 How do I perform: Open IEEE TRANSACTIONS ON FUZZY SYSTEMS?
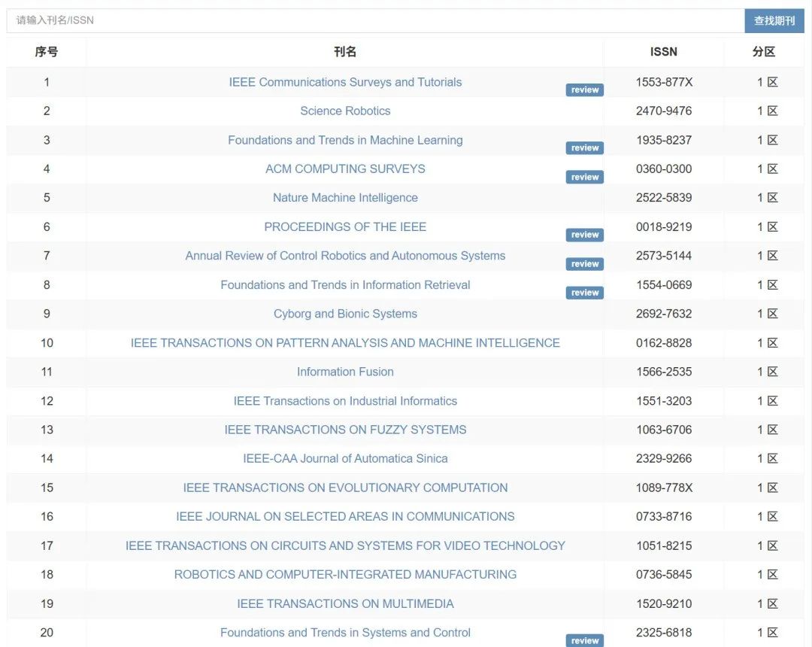pyautogui.click(x=345, y=430)
